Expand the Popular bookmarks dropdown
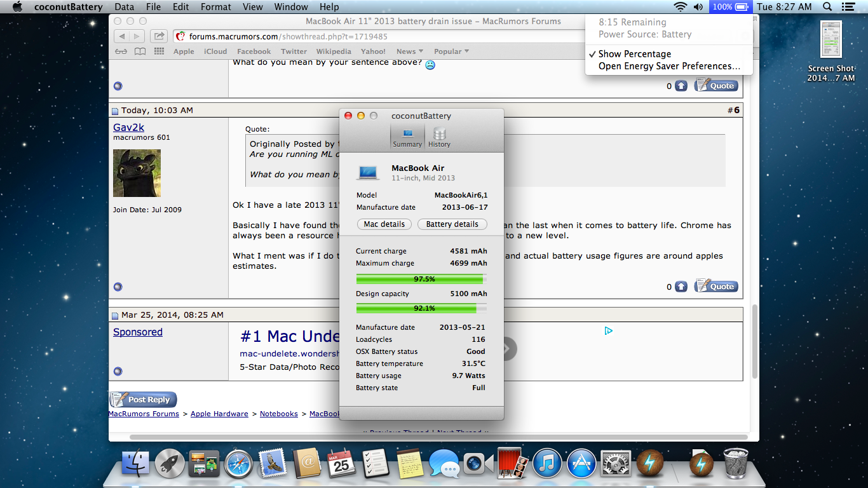The image size is (868, 488). click(451, 51)
